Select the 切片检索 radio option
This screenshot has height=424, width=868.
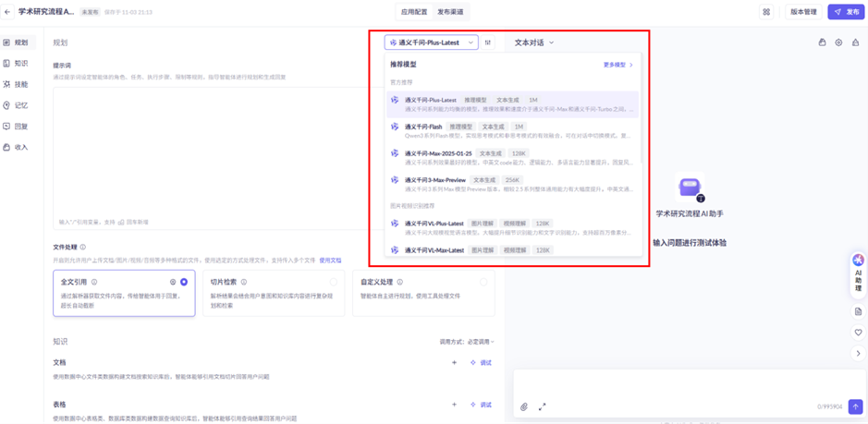(x=334, y=282)
